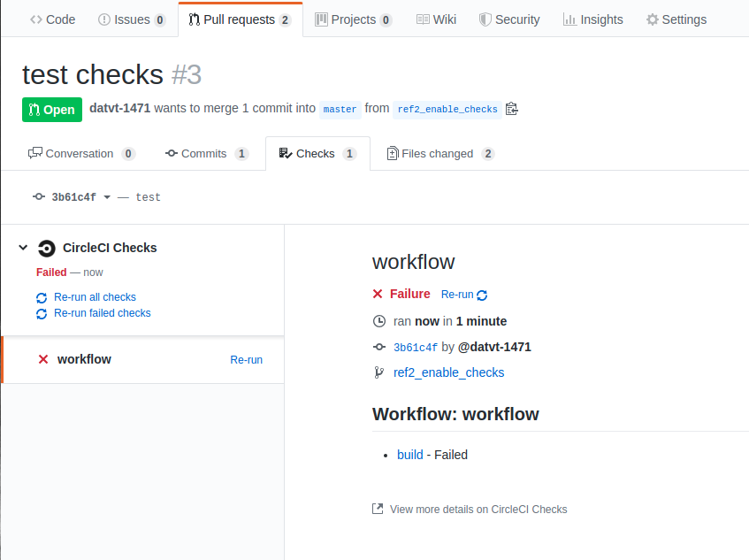Open the Settings repository tab

(x=676, y=19)
